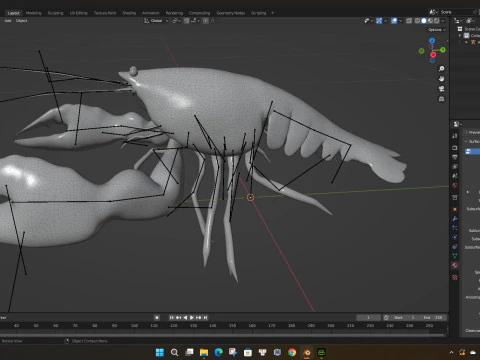Screen dimensions: 480x360
Task: Click the Windows Start button
Action: 160,352
